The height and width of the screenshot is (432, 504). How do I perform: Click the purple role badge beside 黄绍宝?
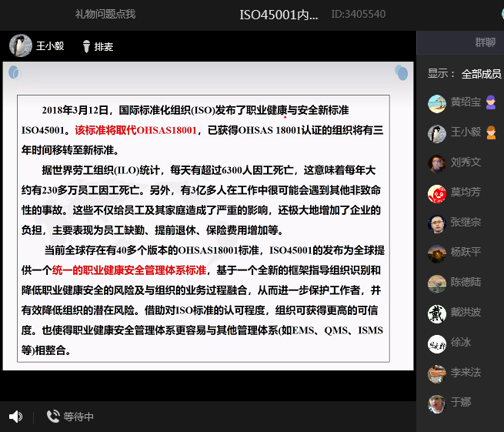(x=490, y=102)
